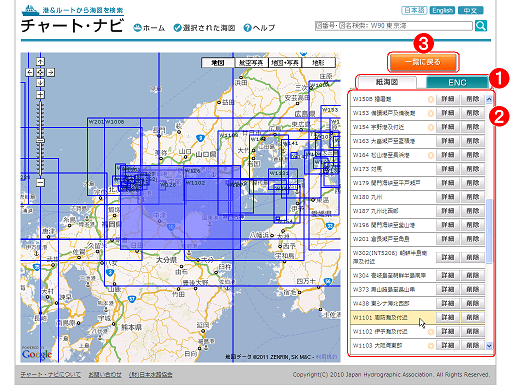512x386 pixels.
Task: Click the Google logo on the map
Action: [x=37, y=354]
